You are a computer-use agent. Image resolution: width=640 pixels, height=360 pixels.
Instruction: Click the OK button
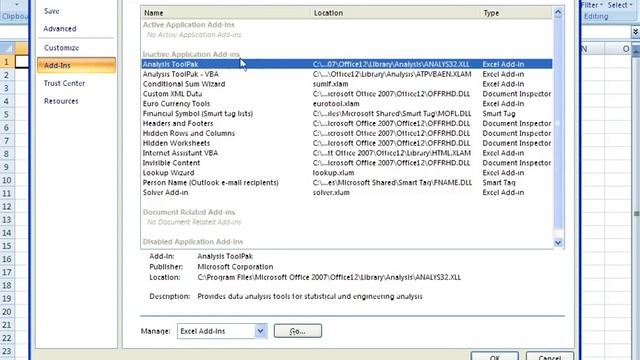point(494,356)
